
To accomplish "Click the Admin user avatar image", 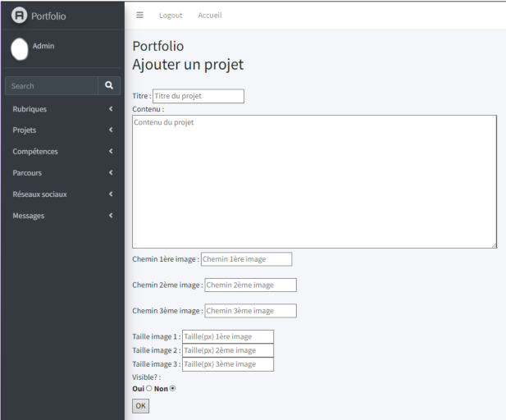I will (20, 48).
